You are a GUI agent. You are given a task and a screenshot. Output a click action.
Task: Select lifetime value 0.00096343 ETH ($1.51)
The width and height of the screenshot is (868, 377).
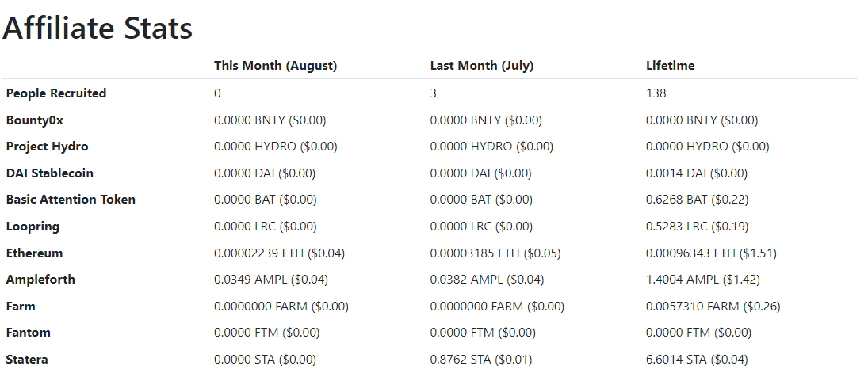[711, 253]
